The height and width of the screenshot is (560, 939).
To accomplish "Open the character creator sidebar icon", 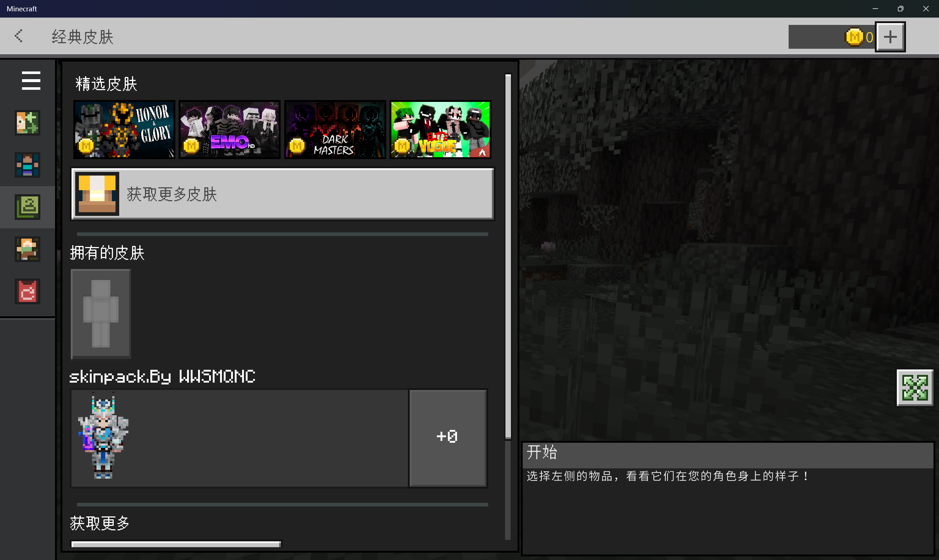I will pos(28,123).
